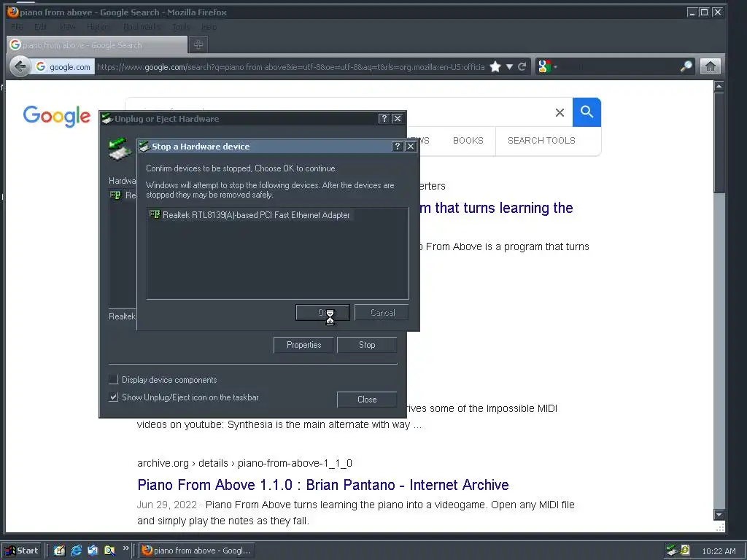Click the Firefox back arrow button

(x=20, y=66)
